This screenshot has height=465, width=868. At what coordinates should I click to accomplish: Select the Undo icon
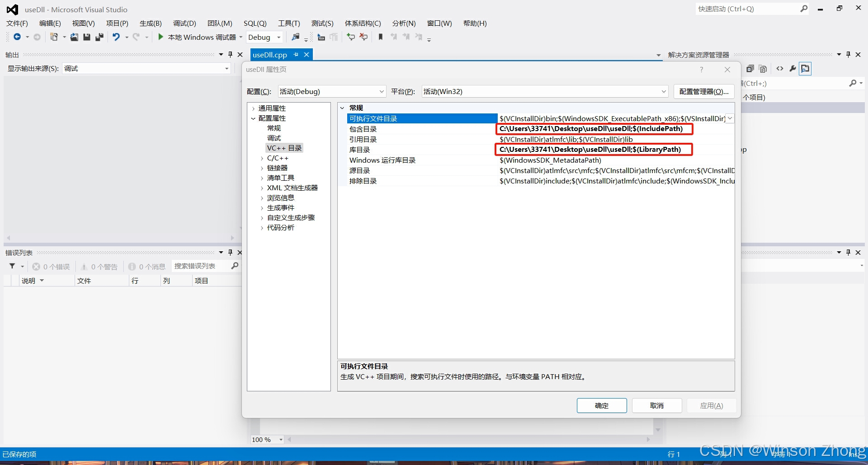(x=117, y=37)
